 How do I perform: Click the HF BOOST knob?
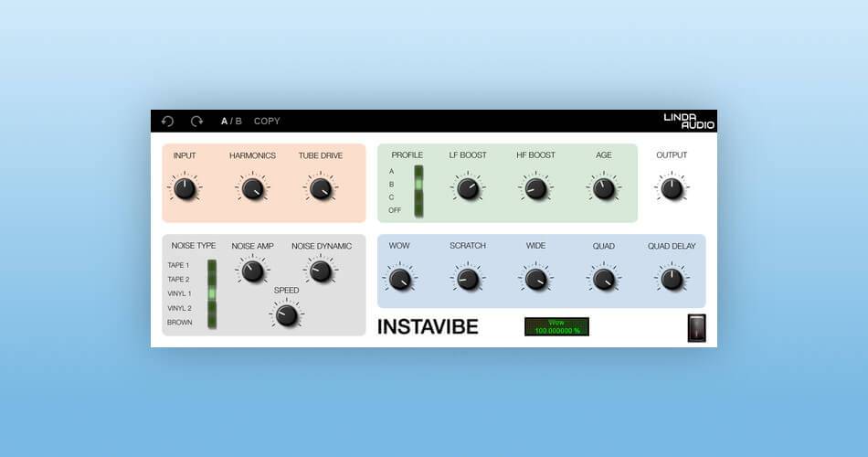click(x=535, y=189)
